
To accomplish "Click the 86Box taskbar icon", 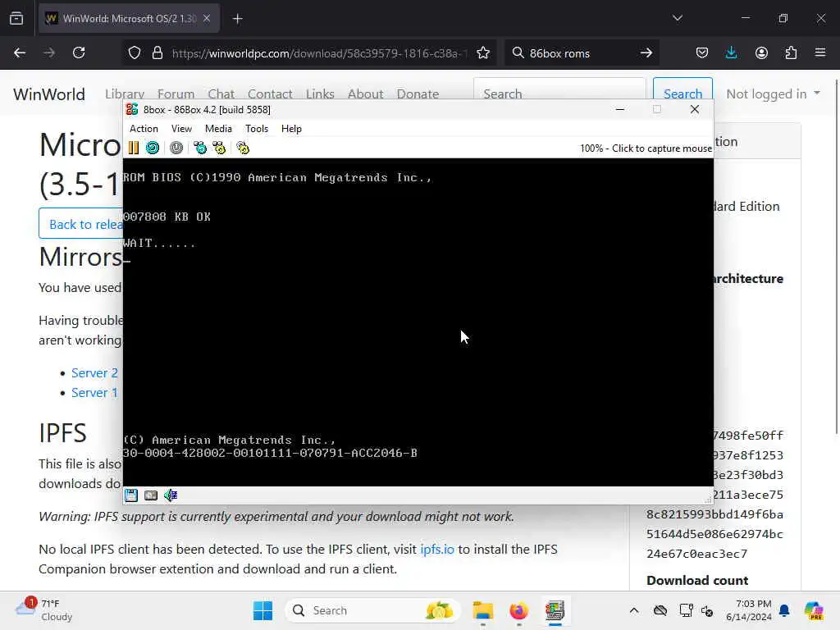I will pos(555,610).
